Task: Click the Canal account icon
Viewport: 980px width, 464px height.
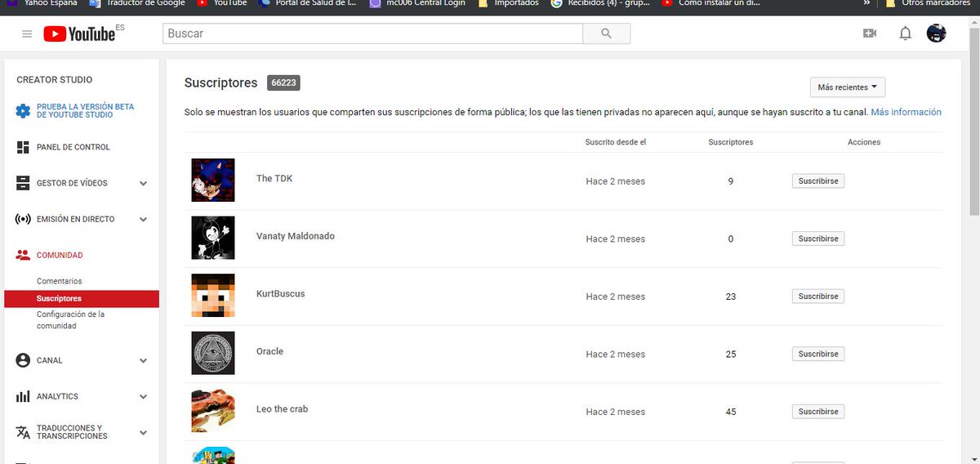Action: 23,360
